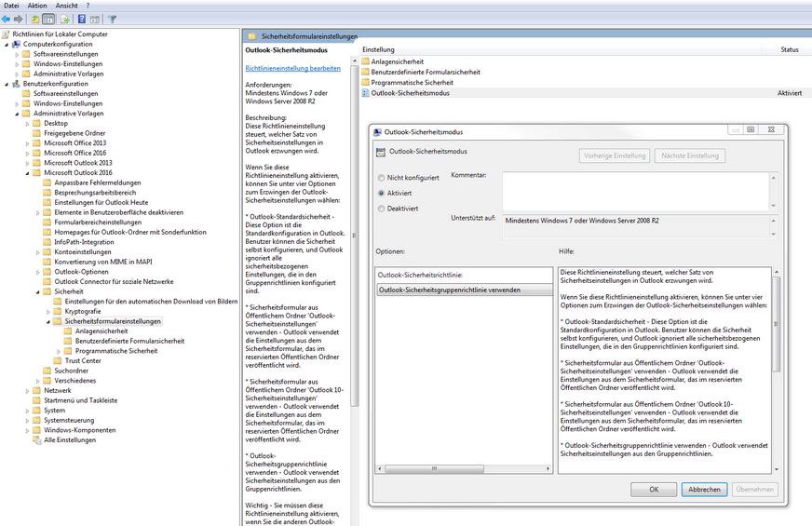Click the policy icon beside Outlook-Sicherheitsmodus in the dialog

[381, 152]
